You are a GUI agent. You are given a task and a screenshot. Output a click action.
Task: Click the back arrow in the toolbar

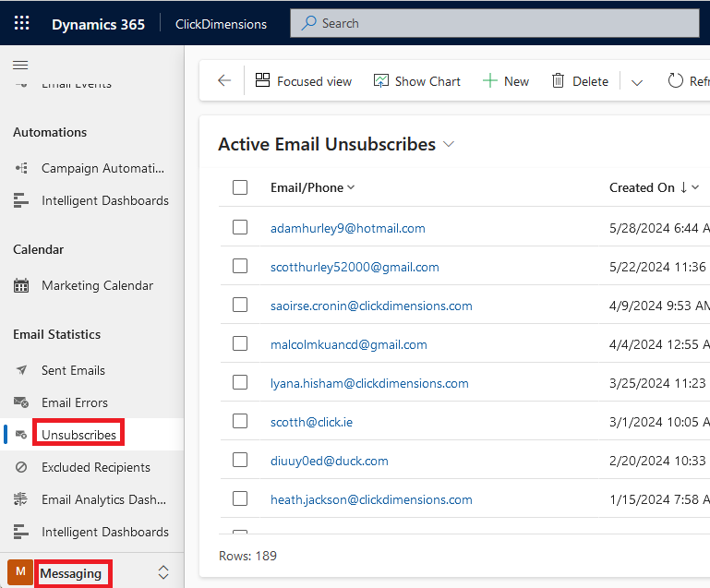coord(224,81)
